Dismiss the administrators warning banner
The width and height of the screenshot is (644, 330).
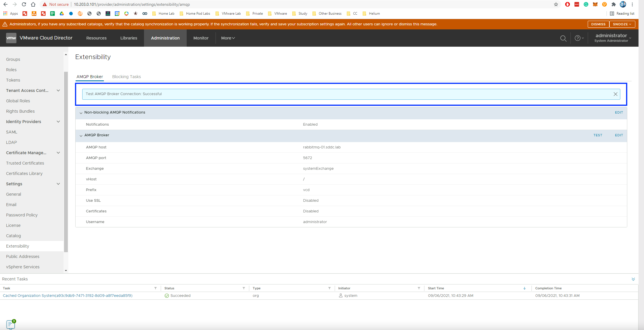[598, 24]
